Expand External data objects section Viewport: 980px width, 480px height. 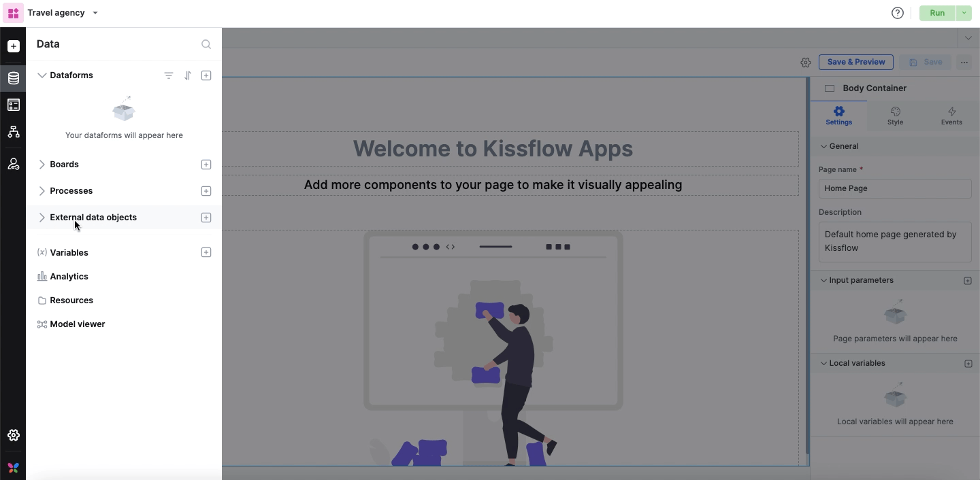42,218
